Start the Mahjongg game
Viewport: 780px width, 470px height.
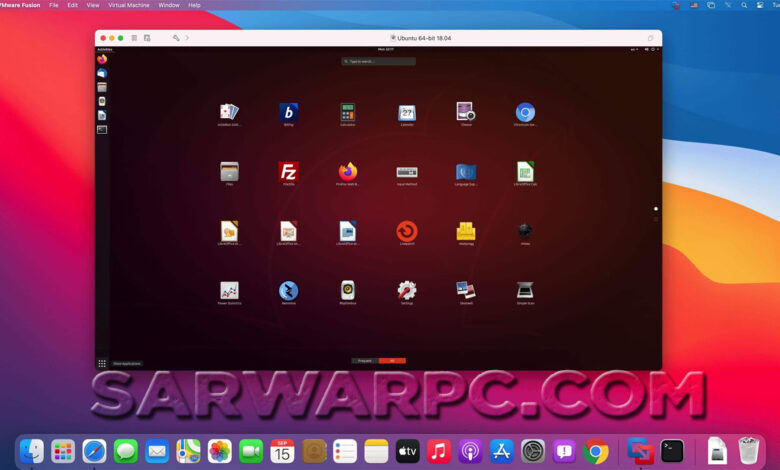point(466,231)
